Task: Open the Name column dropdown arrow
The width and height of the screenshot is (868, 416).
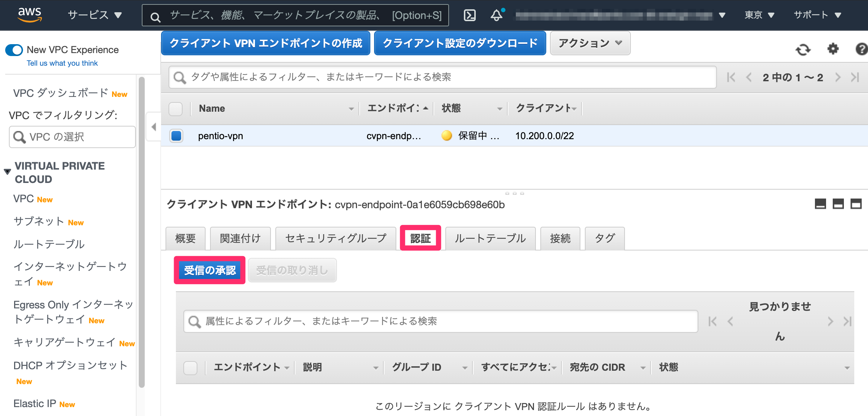Action: tap(351, 109)
